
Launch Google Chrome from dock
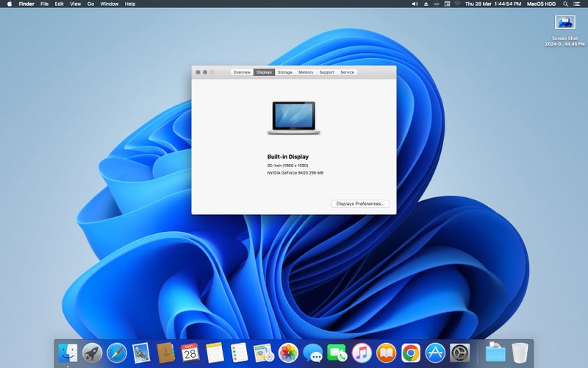pyautogui.click(x=411, y=353)
